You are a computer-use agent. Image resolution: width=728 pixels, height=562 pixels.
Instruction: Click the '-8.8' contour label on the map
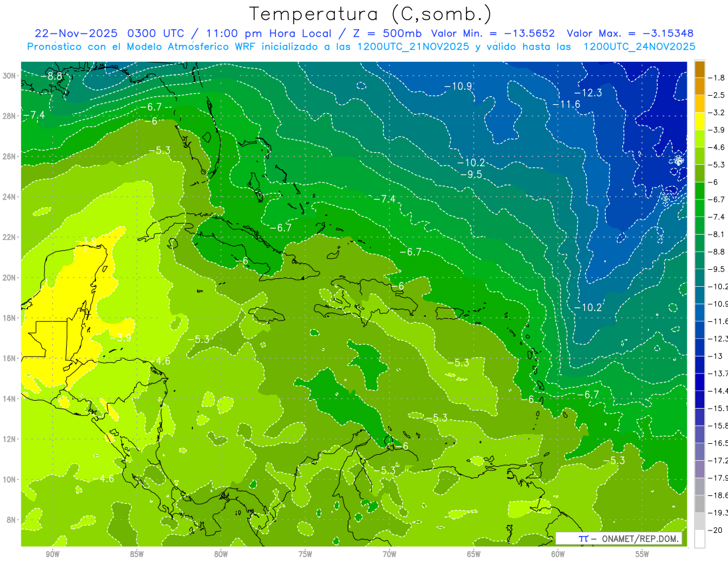(52, 76)
